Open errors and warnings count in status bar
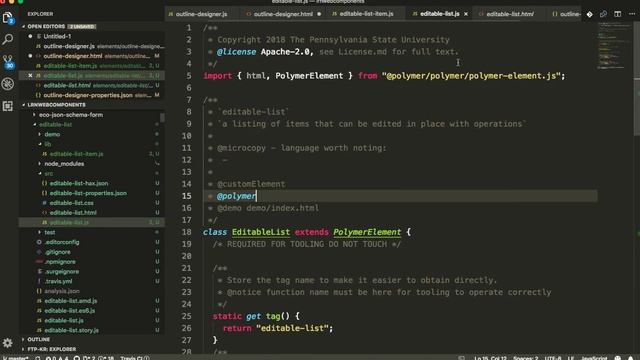Image resolution: width=640 pixels, height=360 pixels. (x=57, y=358)
